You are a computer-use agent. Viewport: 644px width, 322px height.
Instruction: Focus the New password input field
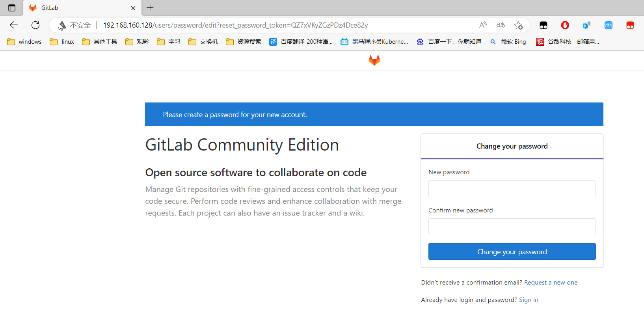pyautogui.click(x=512, y=189)
